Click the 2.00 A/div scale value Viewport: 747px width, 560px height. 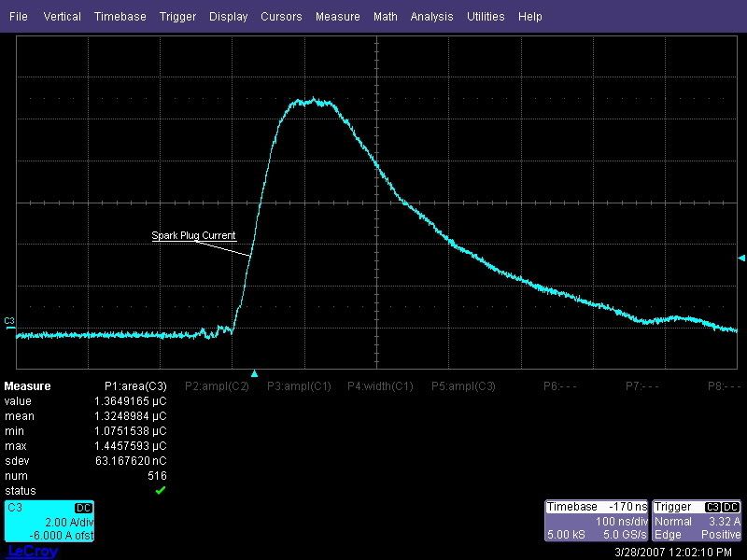(x=69, y=523)
